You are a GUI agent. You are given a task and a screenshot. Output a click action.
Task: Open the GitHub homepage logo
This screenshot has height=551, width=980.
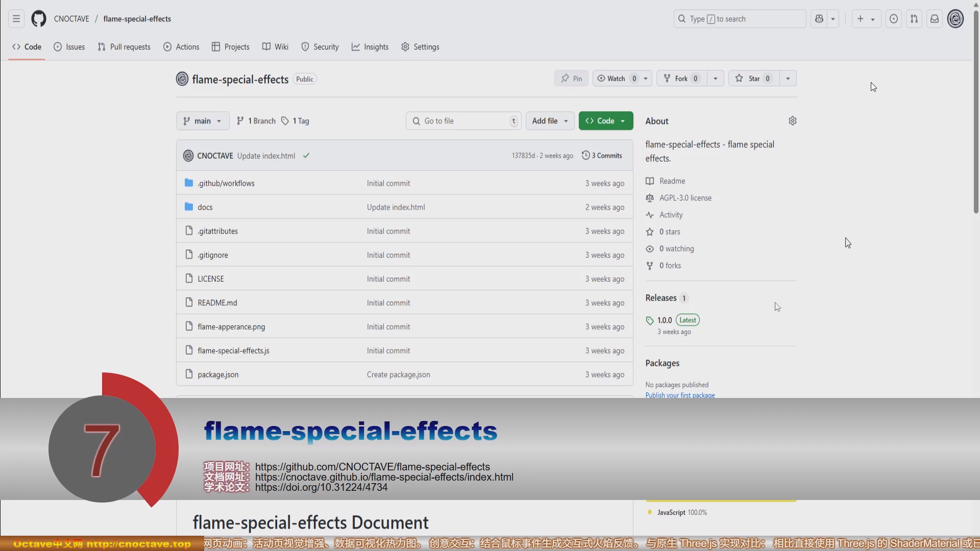(x=39, y=19)
